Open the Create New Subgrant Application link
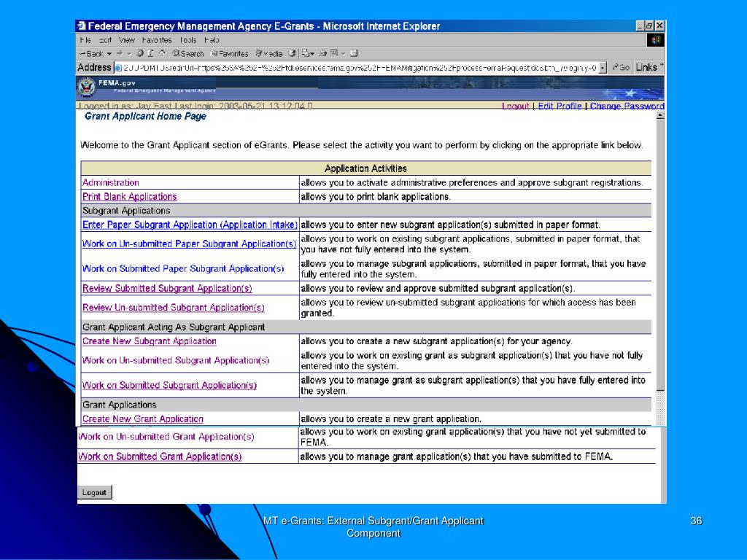 point(149,341)
